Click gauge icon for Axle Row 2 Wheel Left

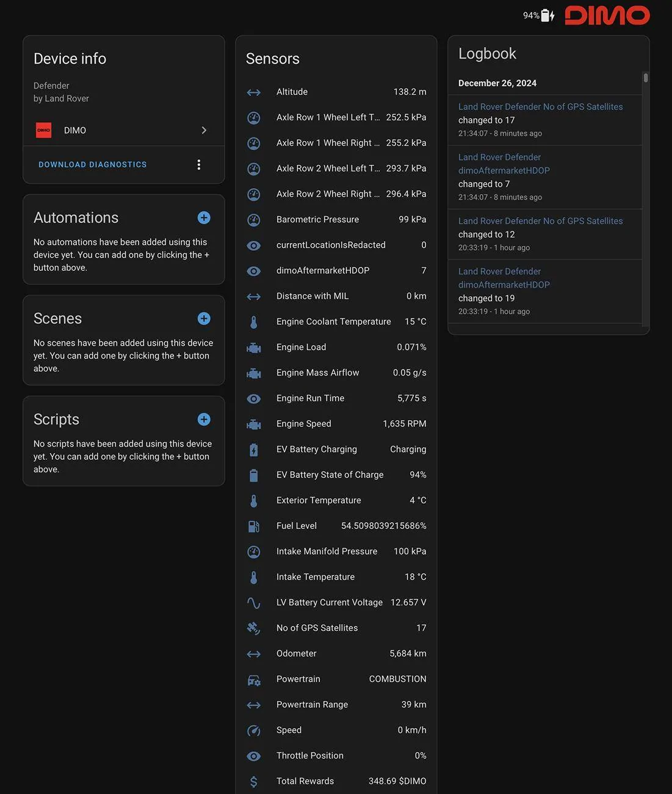(x=254, y=169)
